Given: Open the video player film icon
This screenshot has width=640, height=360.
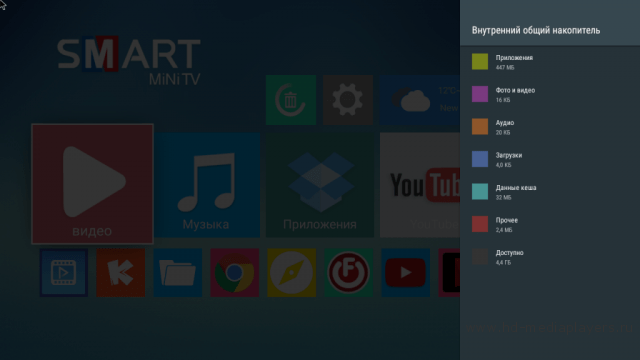Looking at the screenshot, I should 64,272.
